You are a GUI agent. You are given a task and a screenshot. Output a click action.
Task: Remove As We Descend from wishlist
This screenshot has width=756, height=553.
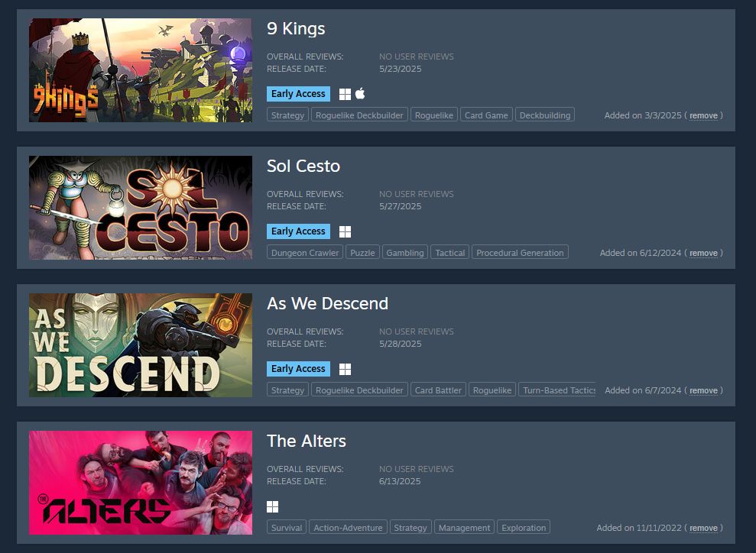[703, 390]
